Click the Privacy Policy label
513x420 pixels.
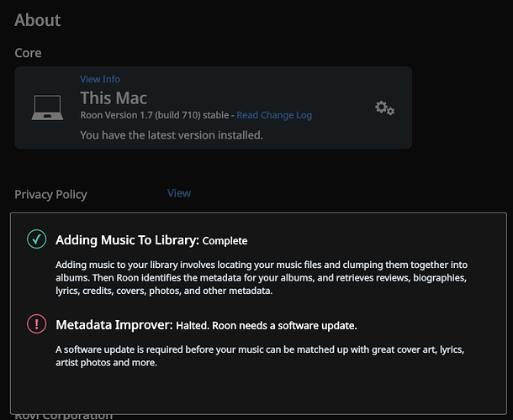tap(50, 194)
